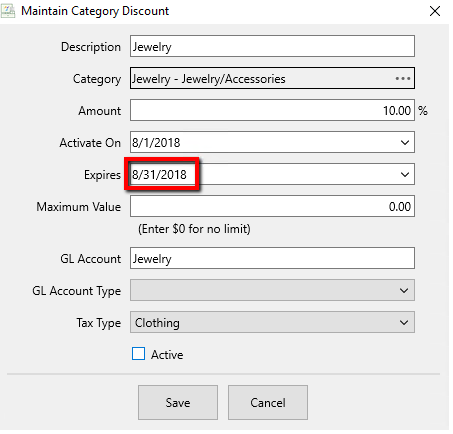Screen dimensions: 453x434
Task: Click the Amount field showing 10.00
Action: pyautogui.click(x=272, y=110)
